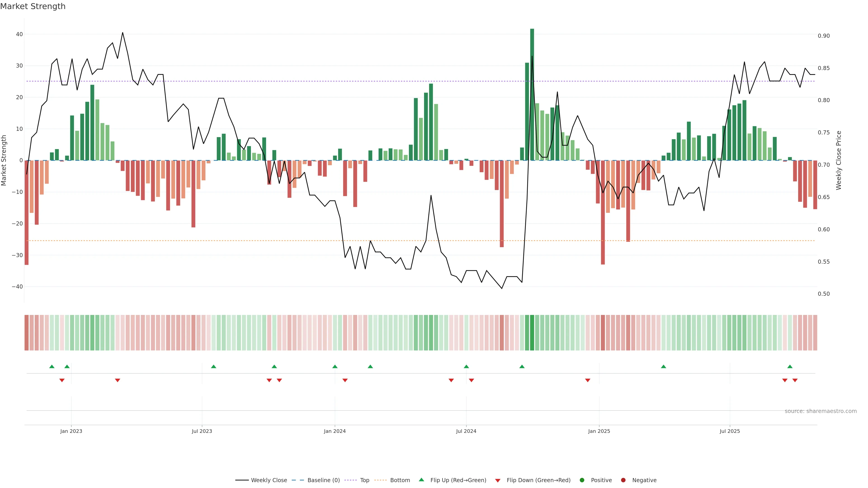Click Flip Down red triangle legend icon
The height and width of the screenshot is (488, 868).
(x=498, y=480)
